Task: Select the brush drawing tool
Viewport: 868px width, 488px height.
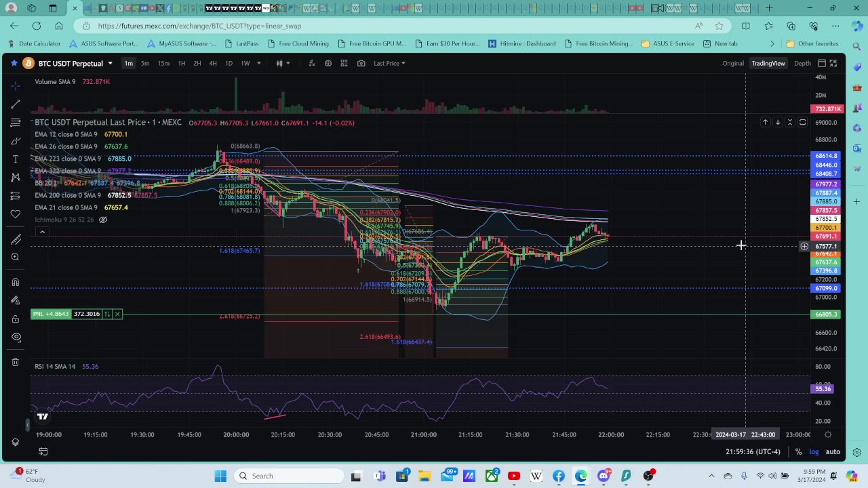Action: pos(16,141)
